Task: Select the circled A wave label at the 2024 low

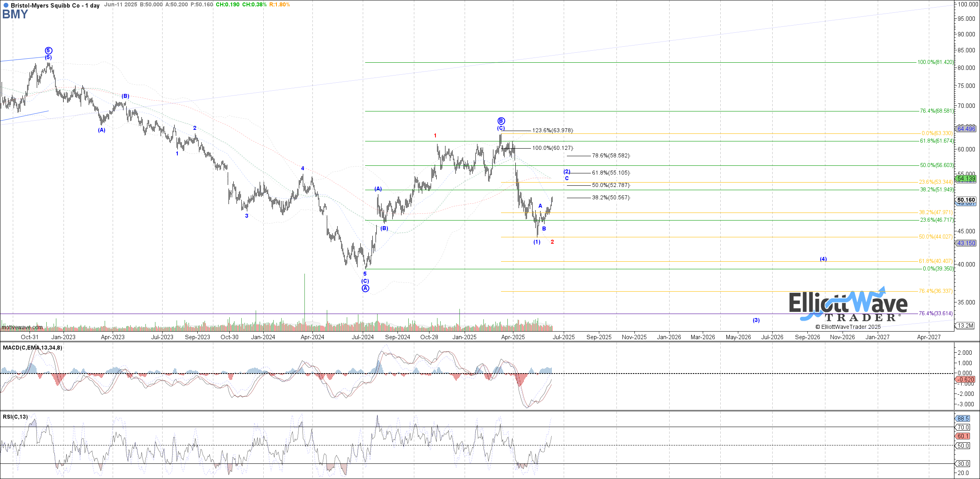Action: 366,288
